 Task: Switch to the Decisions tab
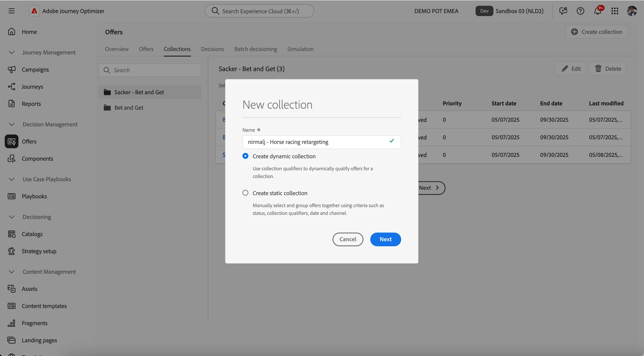pos(212,49)
